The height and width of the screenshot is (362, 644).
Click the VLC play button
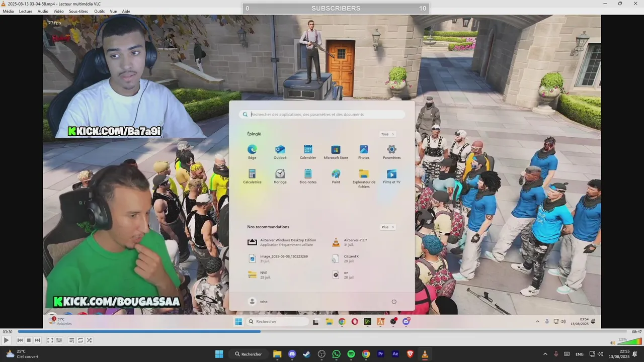tap(7, 340)
